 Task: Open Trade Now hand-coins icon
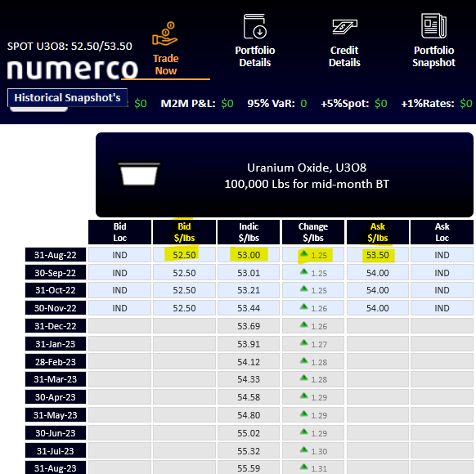164,34
